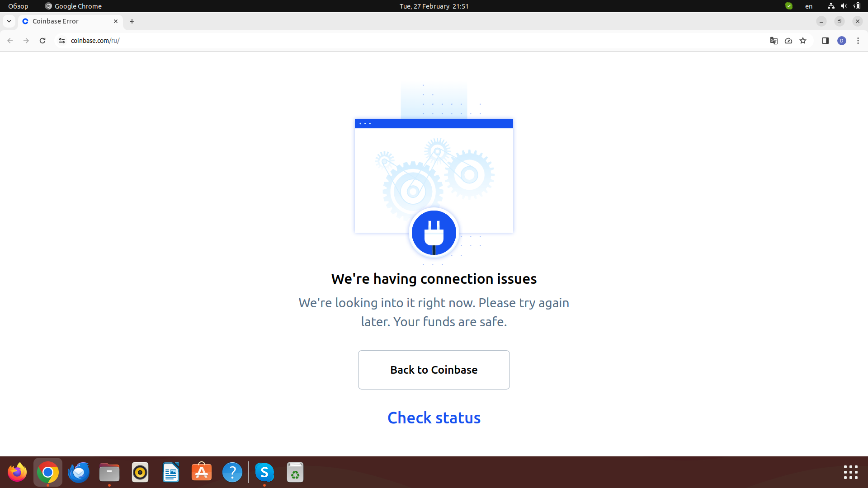
Task: Open the Google Chrome app menu in top bar
Action: (73, 6)
